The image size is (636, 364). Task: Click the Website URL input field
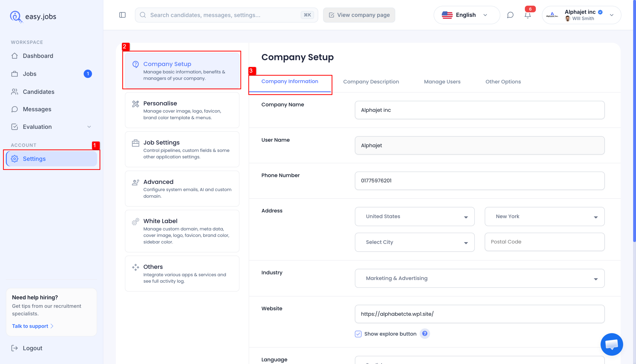[x=479, y=314]
